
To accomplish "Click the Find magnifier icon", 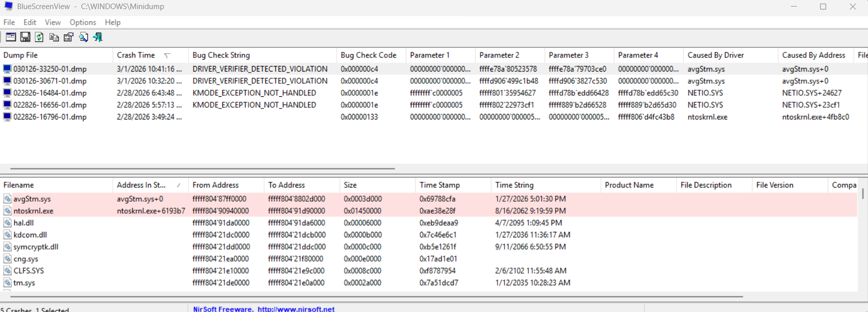I will [x=83, y=37].
